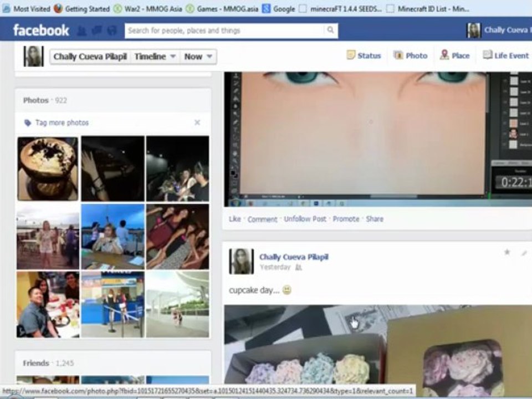Click the Photo composer label

(417, 55)
